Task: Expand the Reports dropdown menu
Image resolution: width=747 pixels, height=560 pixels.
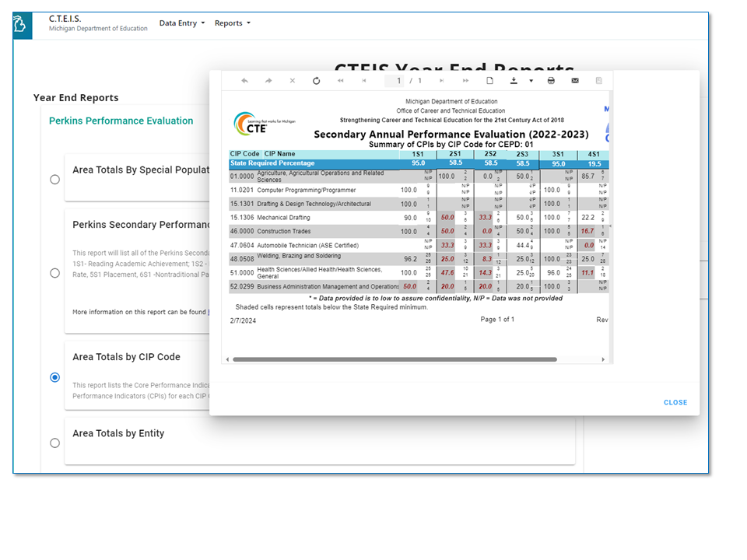Action: pyautogui.click(x=233, y=23)
